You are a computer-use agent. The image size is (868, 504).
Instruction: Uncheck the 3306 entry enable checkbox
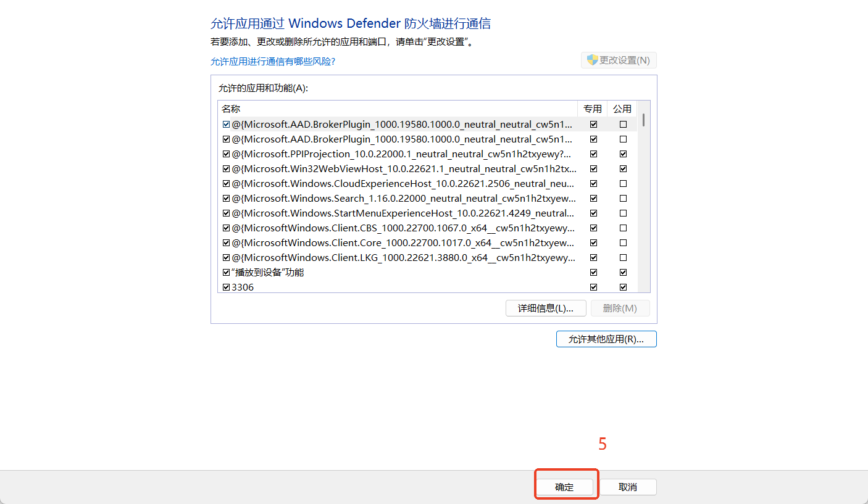(226, 287)
